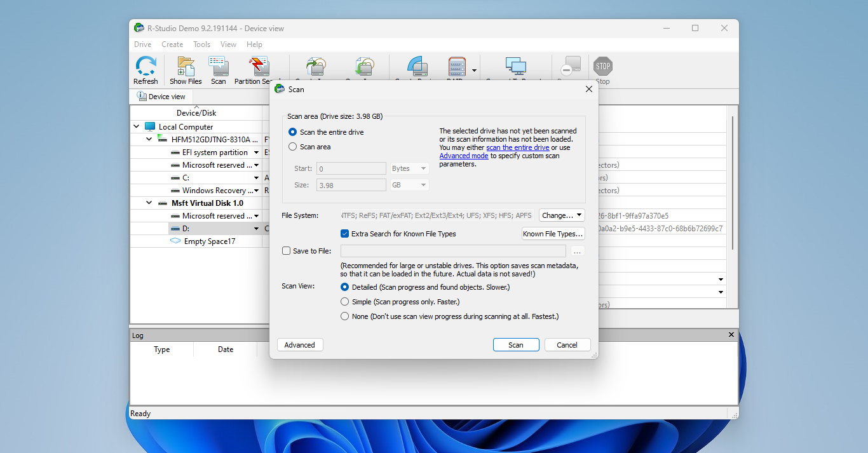
Task: Uncheck Extra Search for Known File Types
Action: pyautogui.click(x=344, y=234)
